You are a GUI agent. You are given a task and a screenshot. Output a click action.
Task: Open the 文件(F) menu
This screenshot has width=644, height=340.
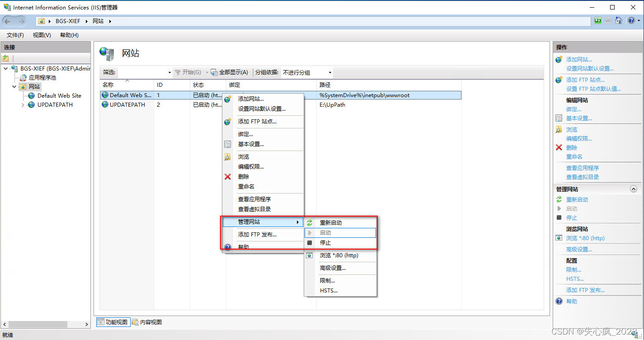[x=15, y=35]
